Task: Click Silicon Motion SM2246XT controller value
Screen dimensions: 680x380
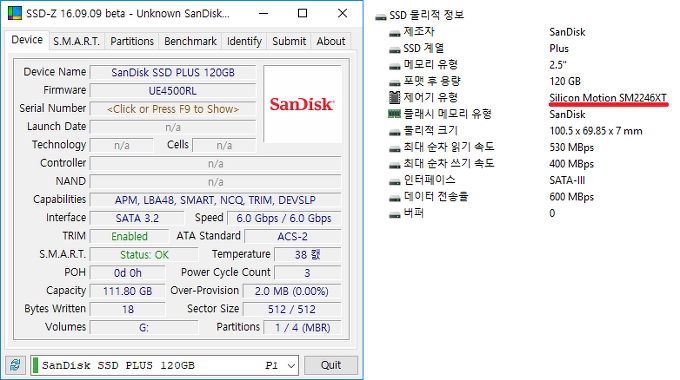Action: (608, 98)
